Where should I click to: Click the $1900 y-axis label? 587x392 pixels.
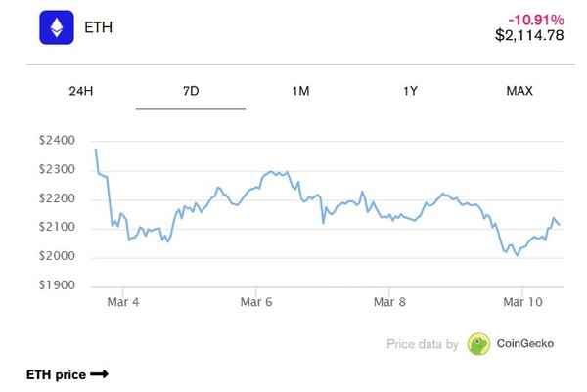[56, 286]
